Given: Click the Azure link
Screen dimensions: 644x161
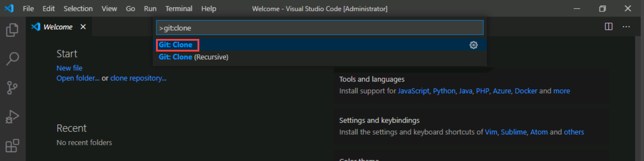Looking at the screenshot, I should point(502,91).
